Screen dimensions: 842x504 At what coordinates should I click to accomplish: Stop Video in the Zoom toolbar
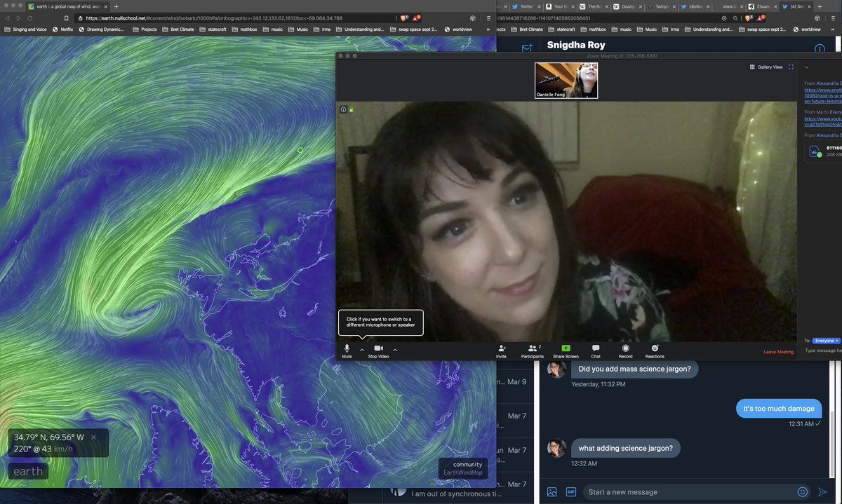[378, 350]
